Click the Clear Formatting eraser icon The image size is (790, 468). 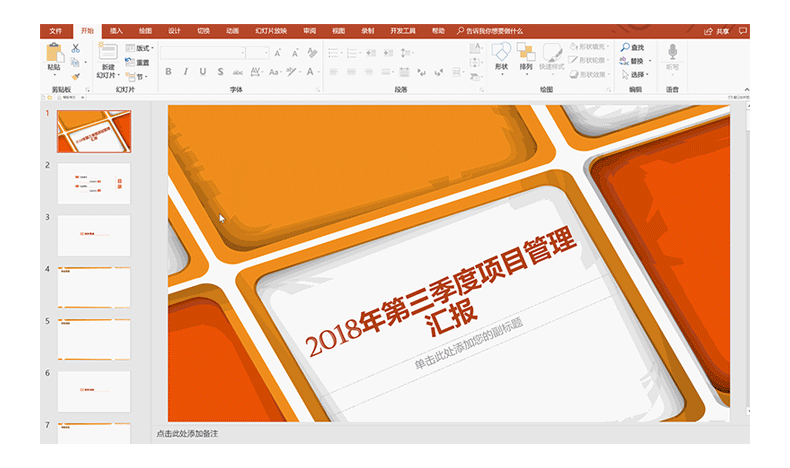coord(312,53)
